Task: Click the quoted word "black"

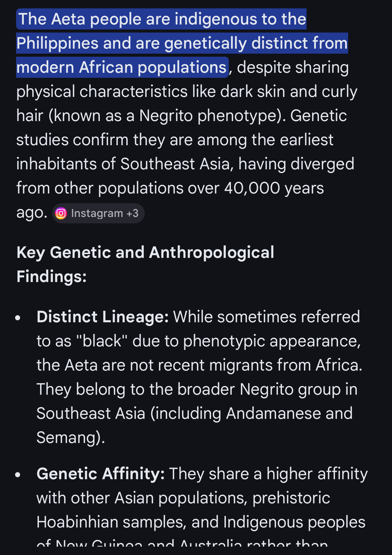Action: 102,341
